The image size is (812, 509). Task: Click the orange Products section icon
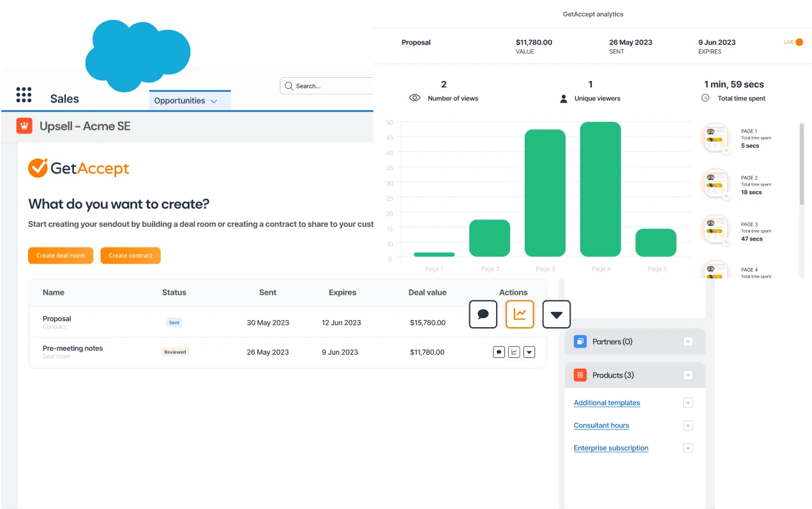580,375
